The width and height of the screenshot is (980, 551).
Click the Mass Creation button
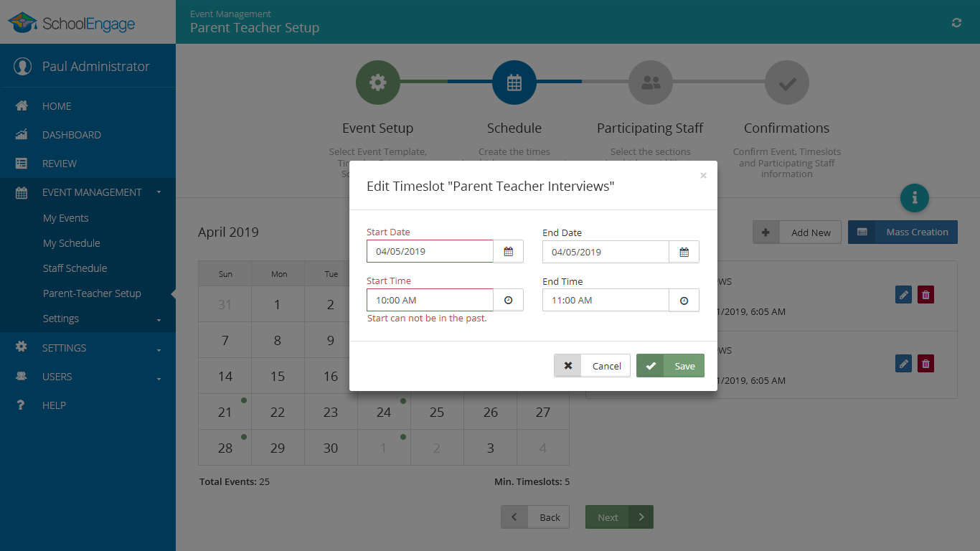(903, 232)
